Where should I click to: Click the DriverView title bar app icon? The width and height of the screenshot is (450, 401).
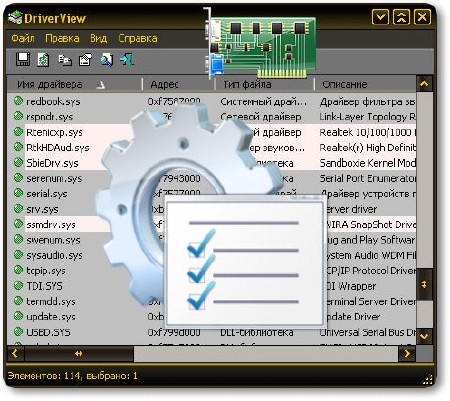[15, 18]
